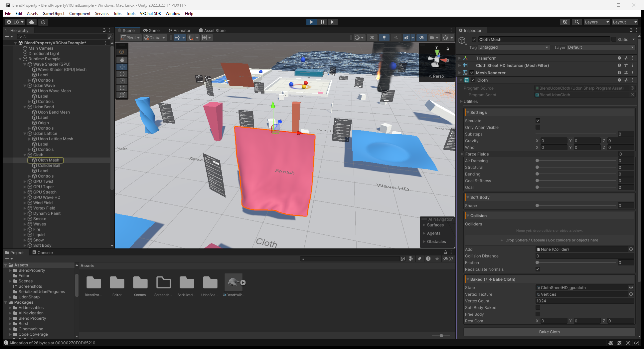Click the favorites star in Project search
Screen dimensions: 644x349
click(437, 259)
